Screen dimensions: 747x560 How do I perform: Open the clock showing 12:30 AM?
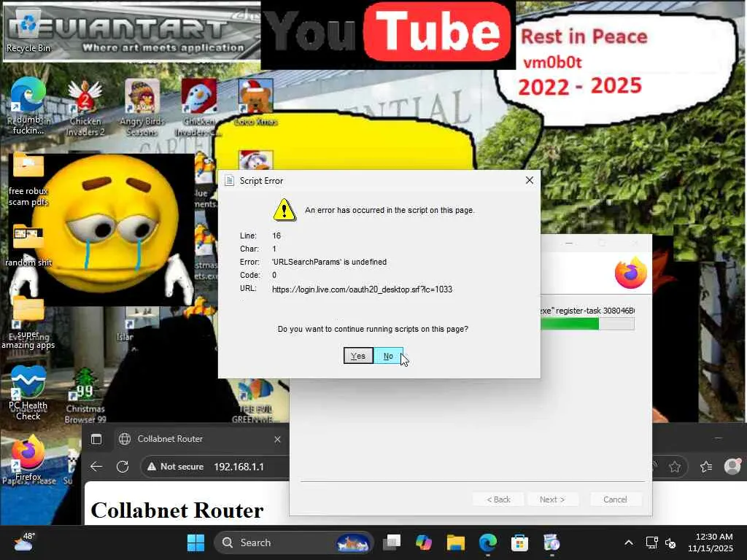[x=711, y=542]
